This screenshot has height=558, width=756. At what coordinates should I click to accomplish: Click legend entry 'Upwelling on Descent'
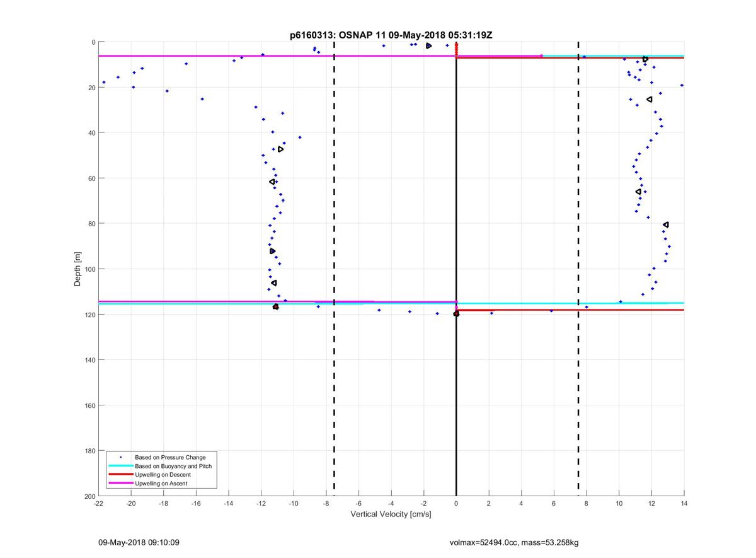click(163, 474)
